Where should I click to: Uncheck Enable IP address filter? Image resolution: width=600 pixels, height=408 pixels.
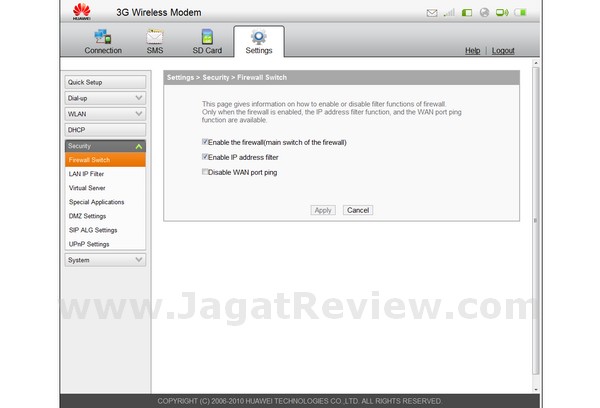(206, 157)
